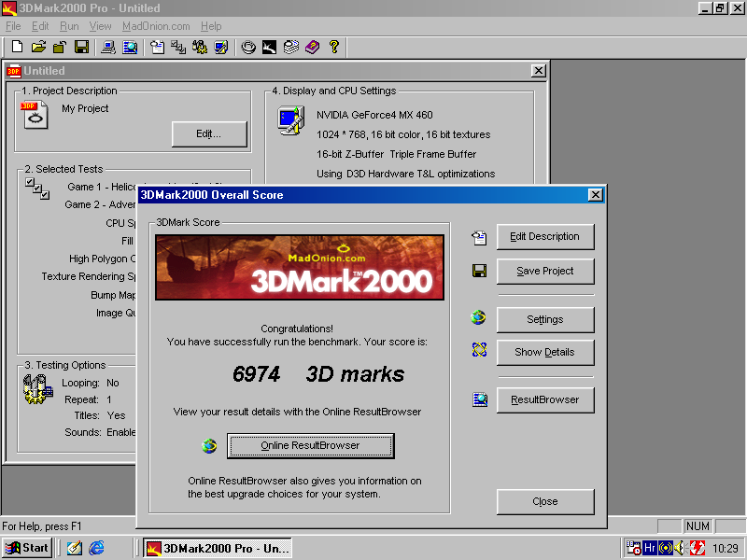Click the speaker volume tray icon
The image size is (747, 560).
[681, 548]
